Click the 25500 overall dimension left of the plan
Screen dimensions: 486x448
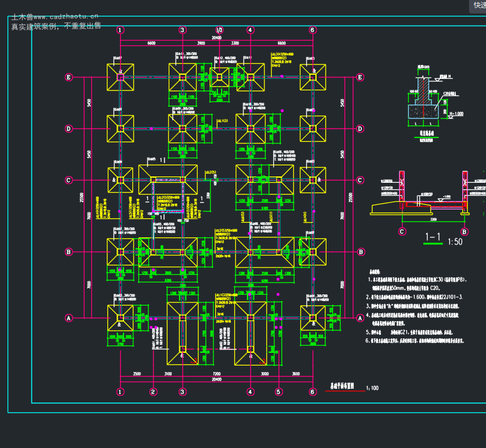[x=82, y=197]
